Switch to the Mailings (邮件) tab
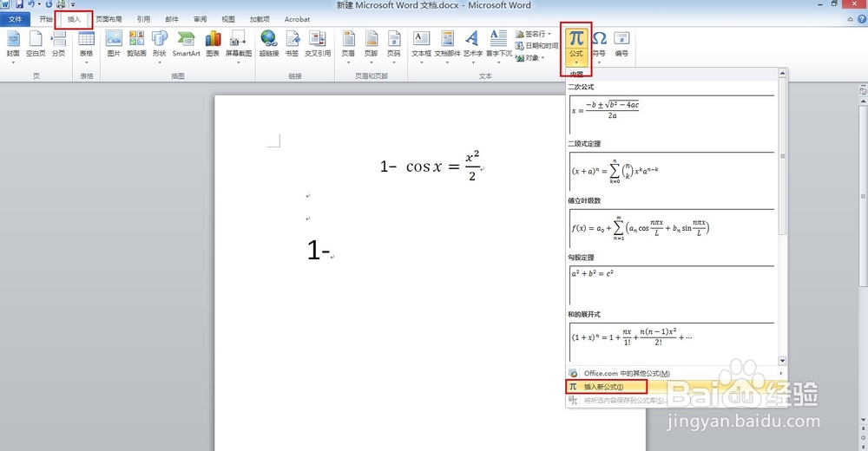The width and height of the screenshot is (868, 451). [172, 19]
